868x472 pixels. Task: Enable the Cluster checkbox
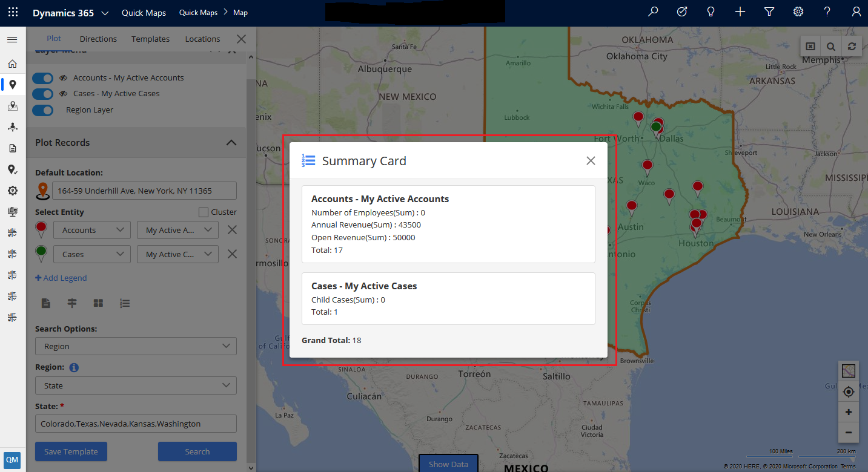(204, 211)
